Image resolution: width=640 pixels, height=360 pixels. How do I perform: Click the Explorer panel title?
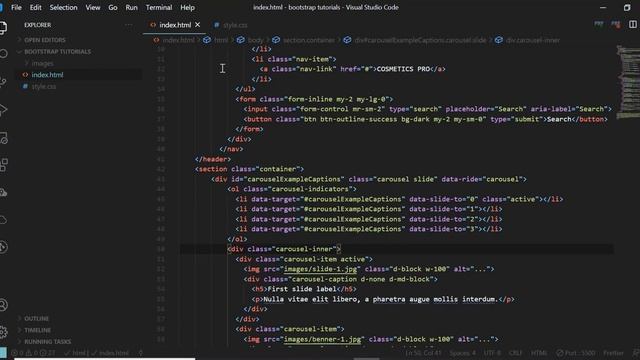click(38, 25)
